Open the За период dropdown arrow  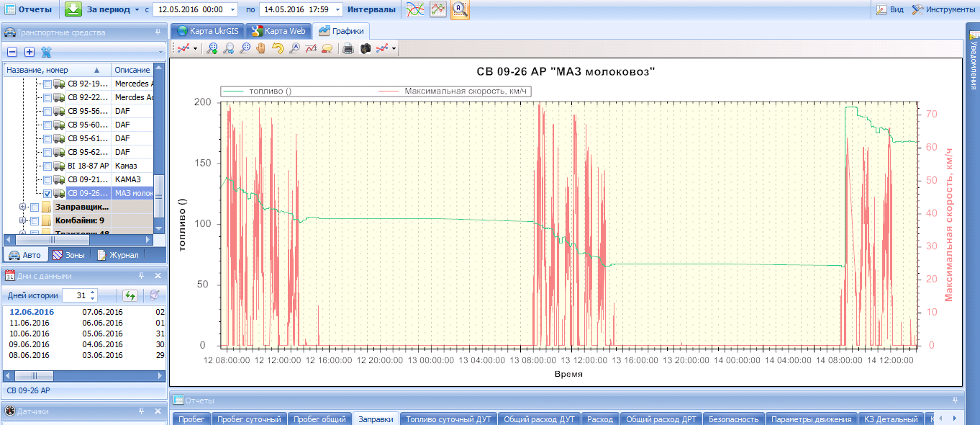(137, 10)
